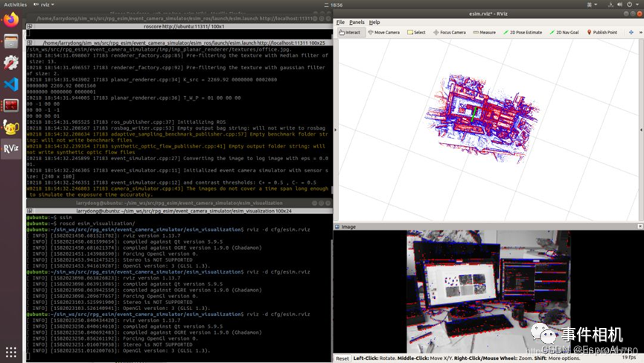Click the esim_visualization terminal window title bar
The image size is (644, 363).
point(179,203)
